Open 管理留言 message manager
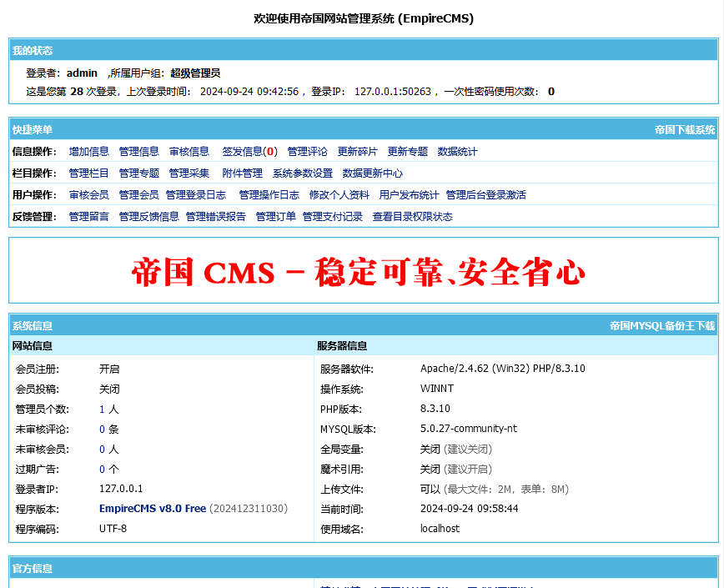Viewport: 724px width, 588px height. pyautogui.click(x=87, y=216)
